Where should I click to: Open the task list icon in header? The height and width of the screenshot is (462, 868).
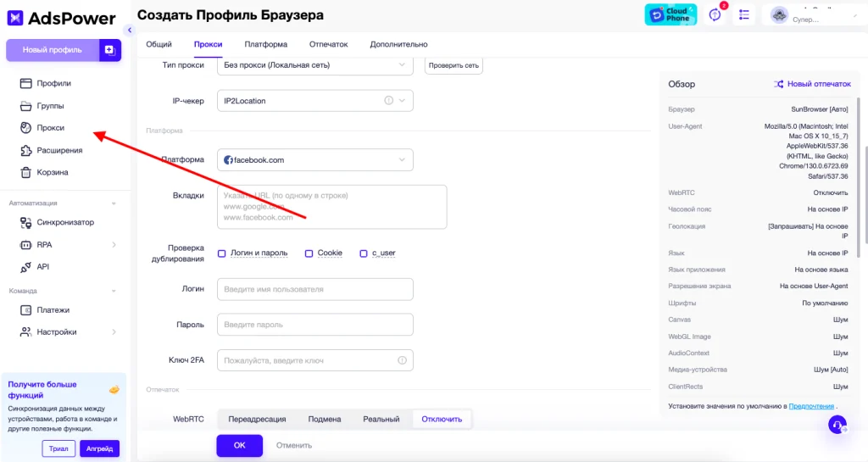(x=744, y=15)
